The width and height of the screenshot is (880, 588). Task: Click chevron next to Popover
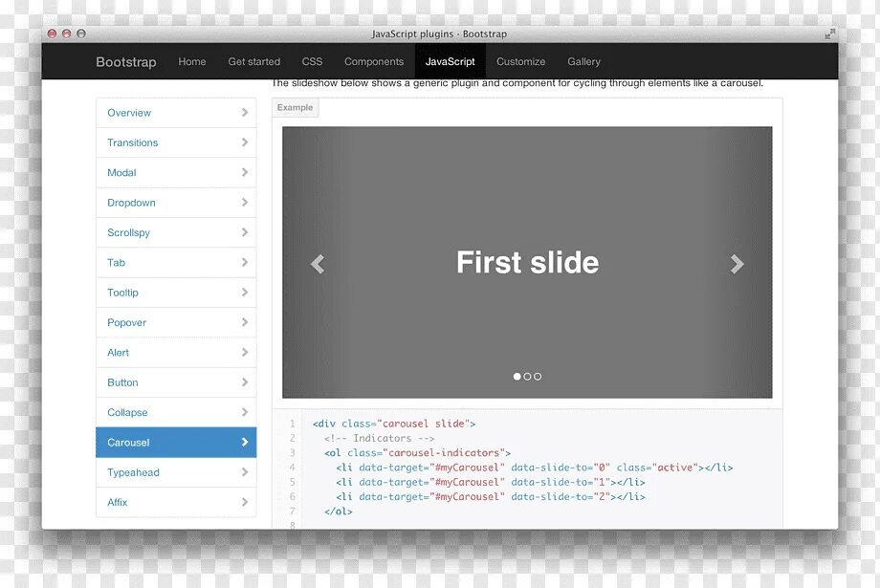tap(245, 322)
